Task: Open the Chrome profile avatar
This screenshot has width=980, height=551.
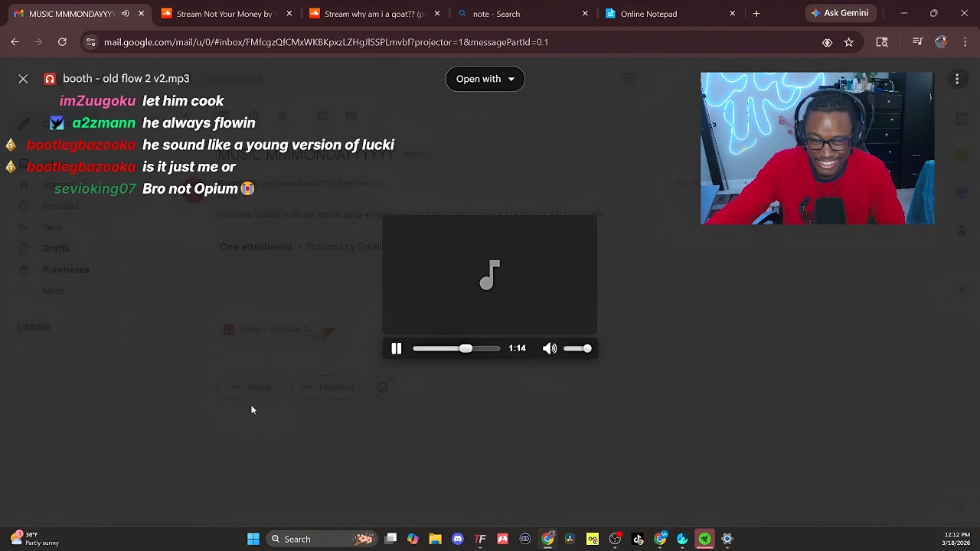Action: pos(941,42)
